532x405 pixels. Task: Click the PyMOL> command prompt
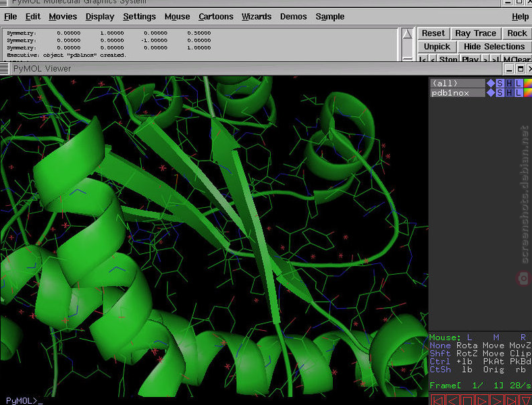coord(24,400)
